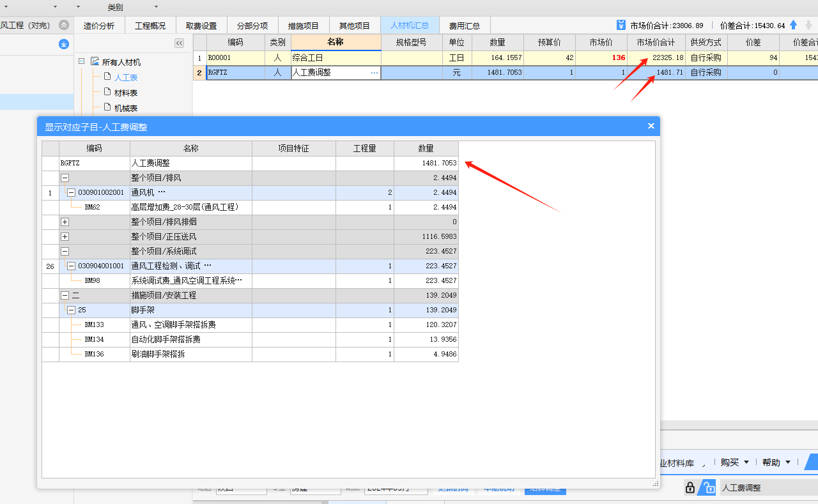
Task: Expand the 整个项目/排风排烟 group
Action: coord(65,222)
